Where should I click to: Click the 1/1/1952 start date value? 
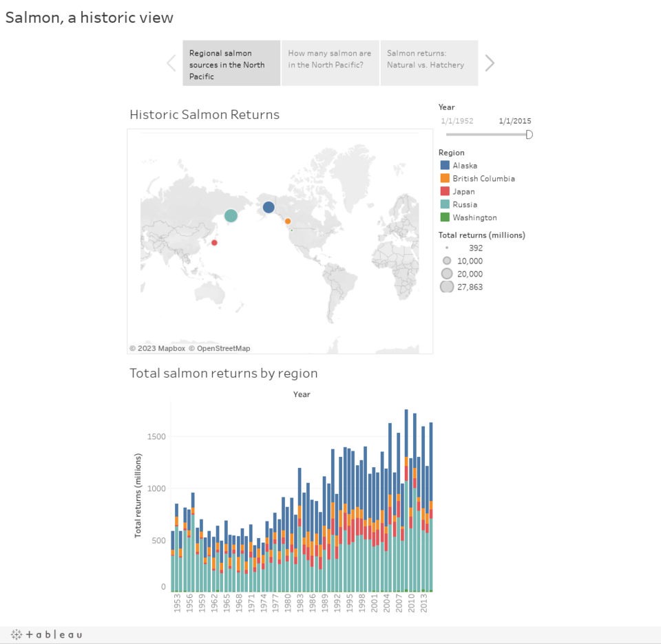pos(457,121)
